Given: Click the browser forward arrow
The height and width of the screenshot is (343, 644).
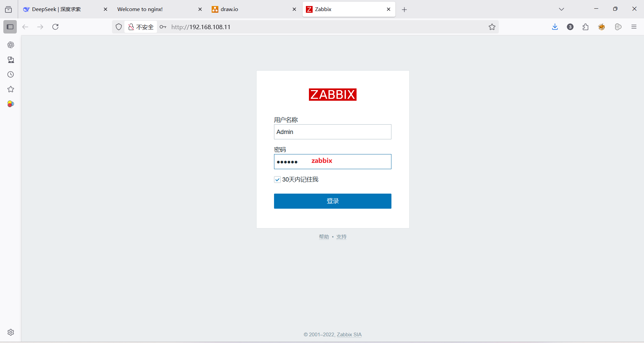Looking at the screenshot, I should coord(40,27).
